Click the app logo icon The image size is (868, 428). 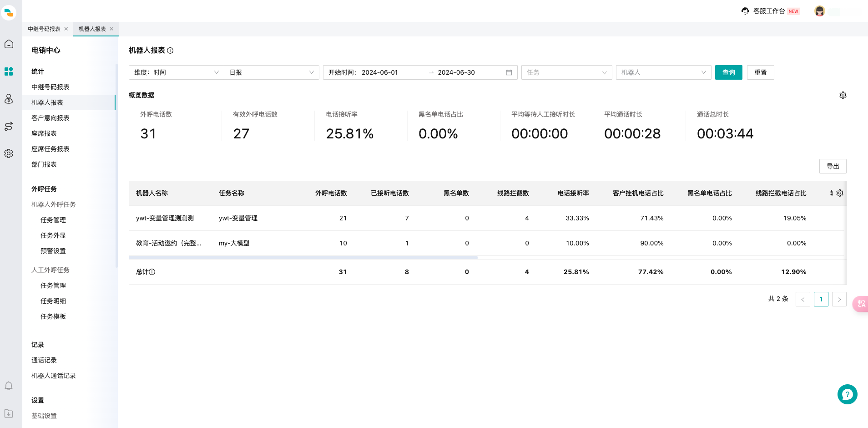pos(9,13)
